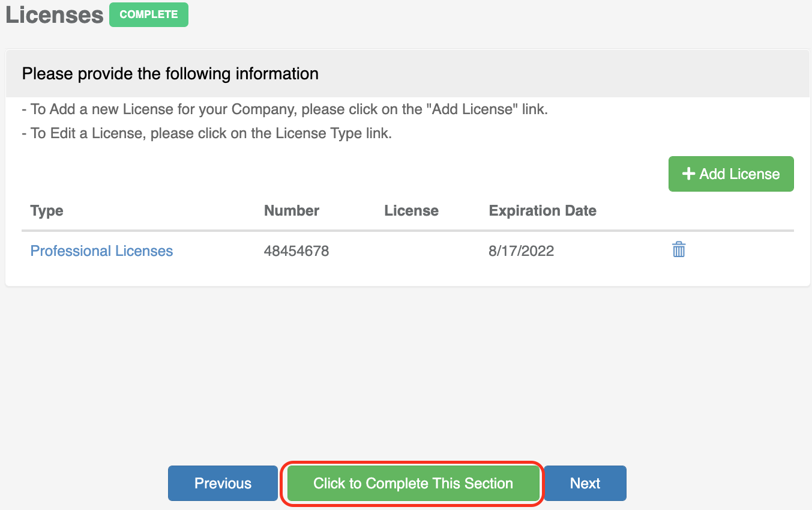Click the plus icon on Add License
The image size is (812, 510).
(688, 174)
